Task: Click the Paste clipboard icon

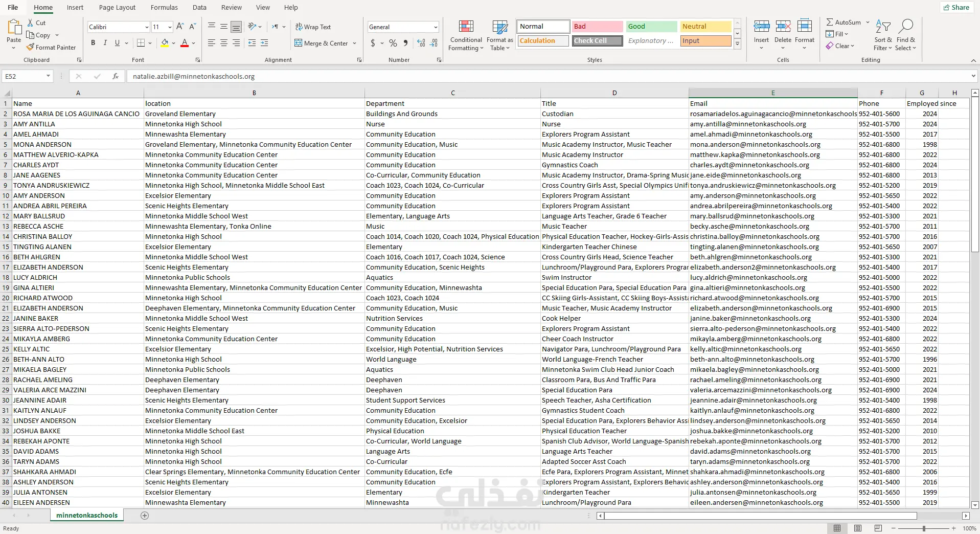Action: [x=14, y=27]
